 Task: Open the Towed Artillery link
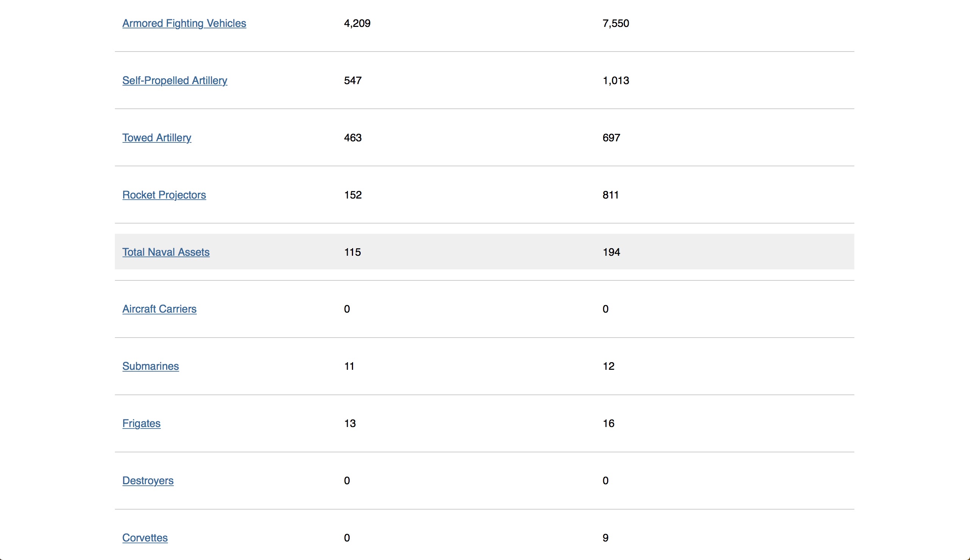(x=157, y=138)
